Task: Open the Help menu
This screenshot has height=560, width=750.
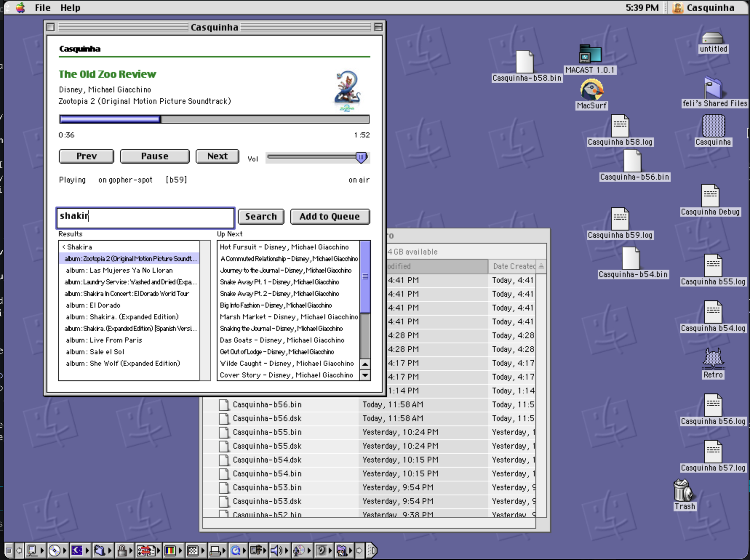Action: [x=70, y=8]
